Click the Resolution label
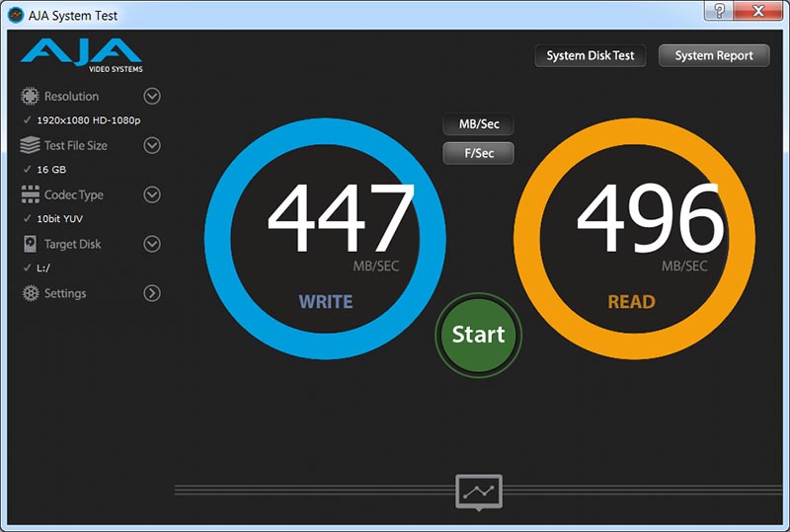 (x=71, y=96)
